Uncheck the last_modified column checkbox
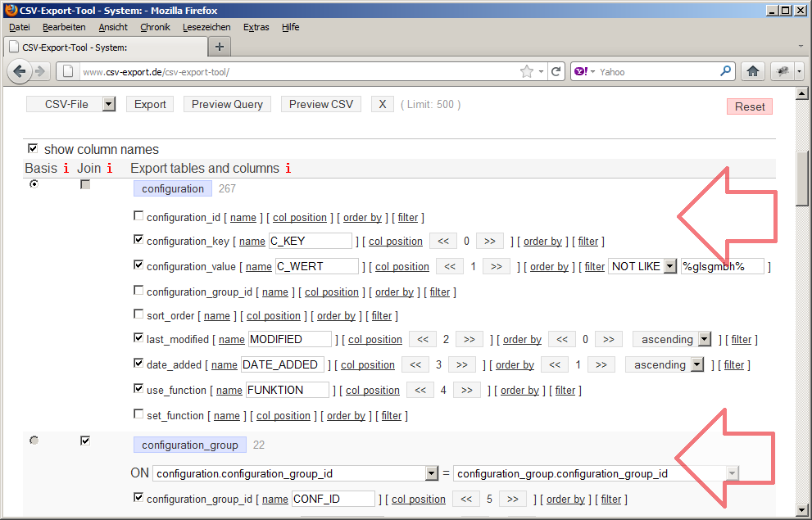 [138, 337]
